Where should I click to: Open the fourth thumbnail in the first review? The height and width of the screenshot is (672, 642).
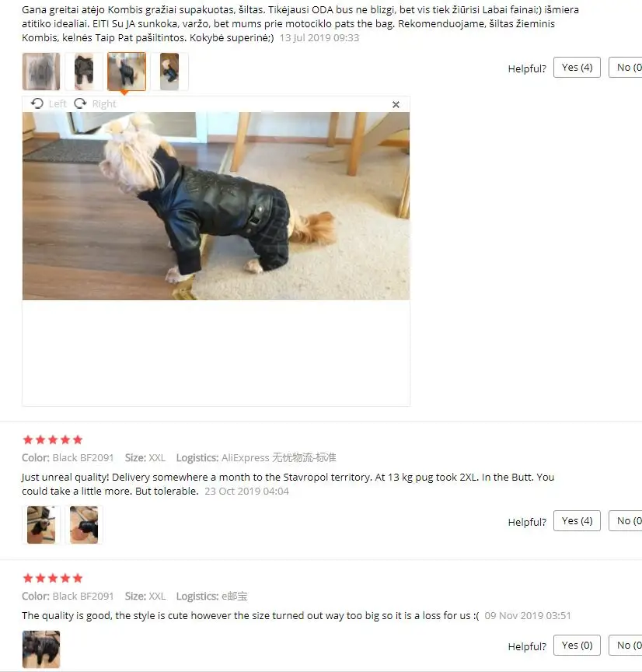click(169, 72)
